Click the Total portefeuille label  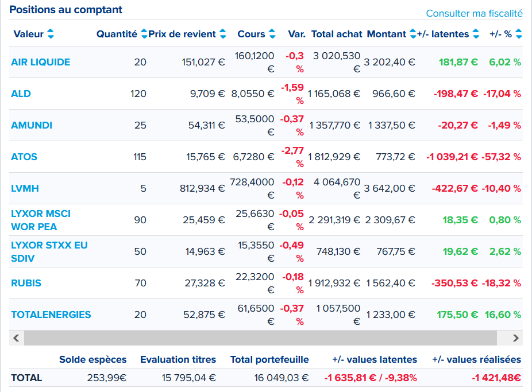coord(269,359)
